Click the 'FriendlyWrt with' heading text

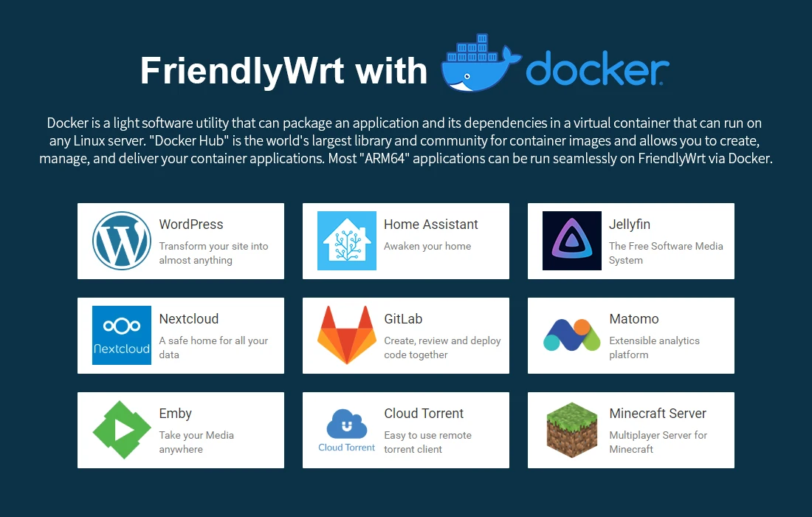284,71
